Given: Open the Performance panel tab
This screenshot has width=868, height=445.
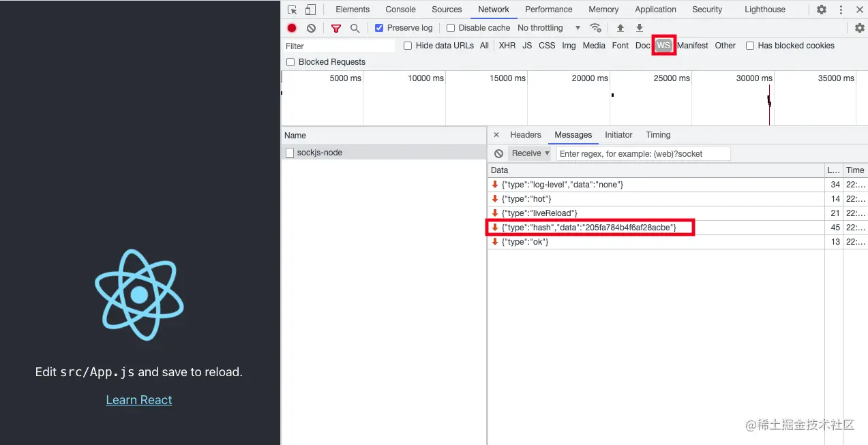Looking at the screenshot, I should (549, 10).
